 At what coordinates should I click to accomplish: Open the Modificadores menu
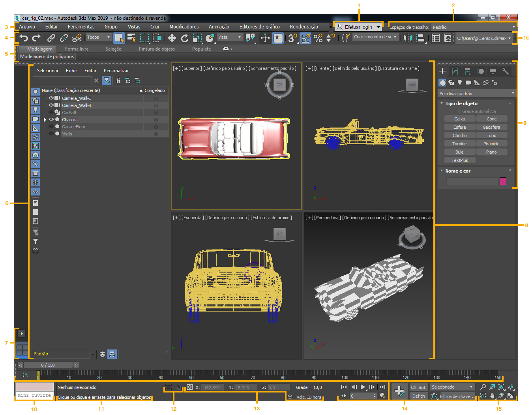(184, 27)
